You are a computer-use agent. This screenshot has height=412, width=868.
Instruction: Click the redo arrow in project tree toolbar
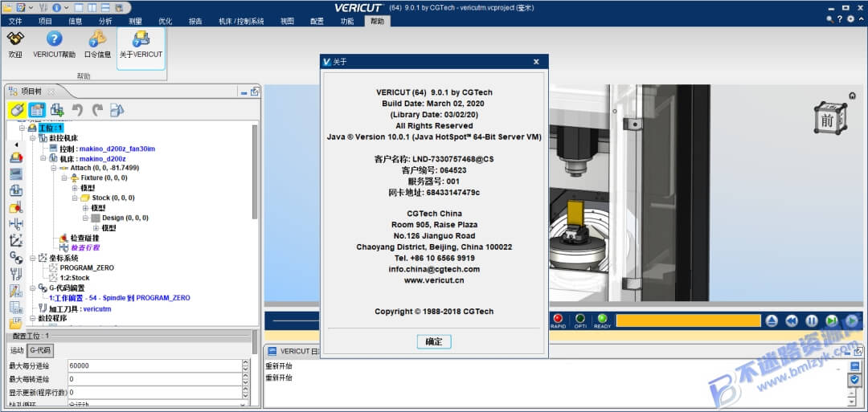coord(97,109)
